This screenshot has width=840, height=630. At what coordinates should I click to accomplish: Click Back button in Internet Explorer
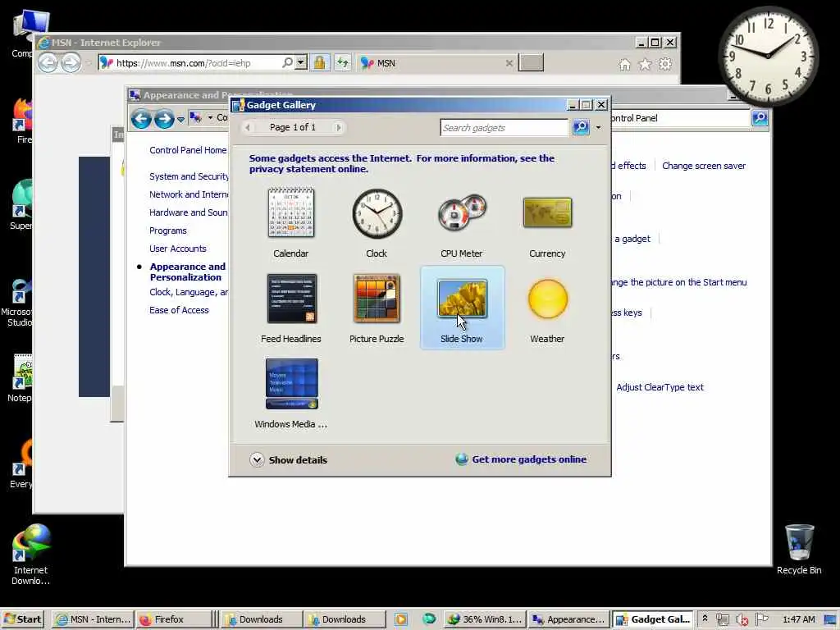[x=48, y=62]
